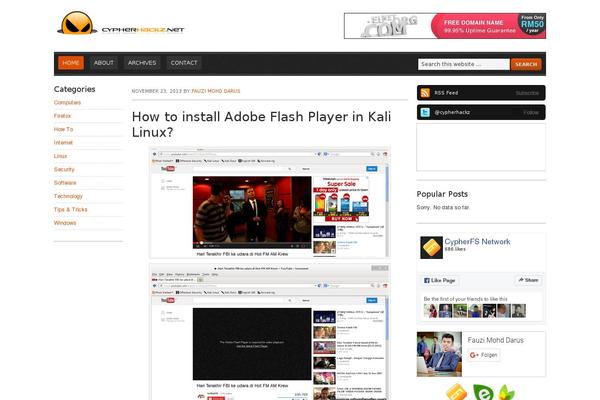
Task: Click the first friend avatar in Facebook widget
Action: pyautogui.click(x=430, y=311)
